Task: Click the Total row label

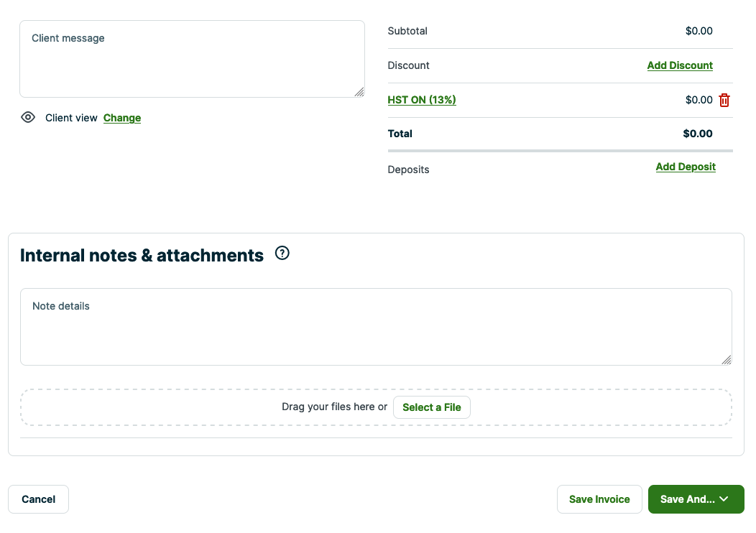Action: coord(400,134)
